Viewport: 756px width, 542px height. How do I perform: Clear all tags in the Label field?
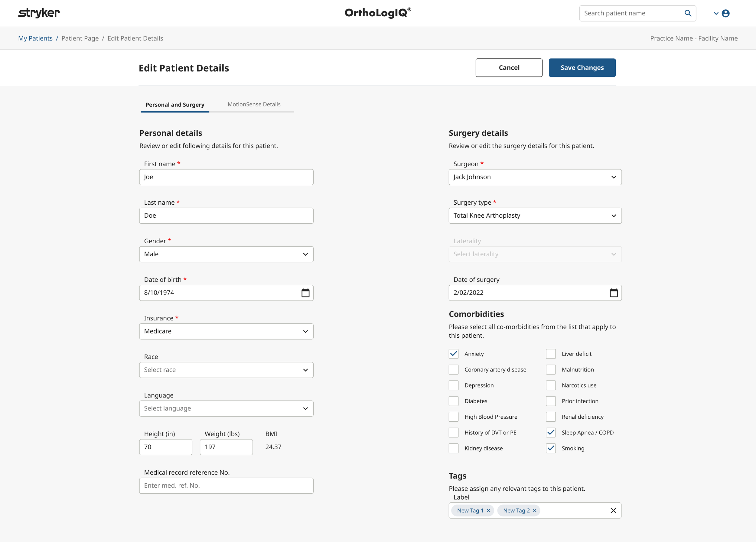(613, 510)
